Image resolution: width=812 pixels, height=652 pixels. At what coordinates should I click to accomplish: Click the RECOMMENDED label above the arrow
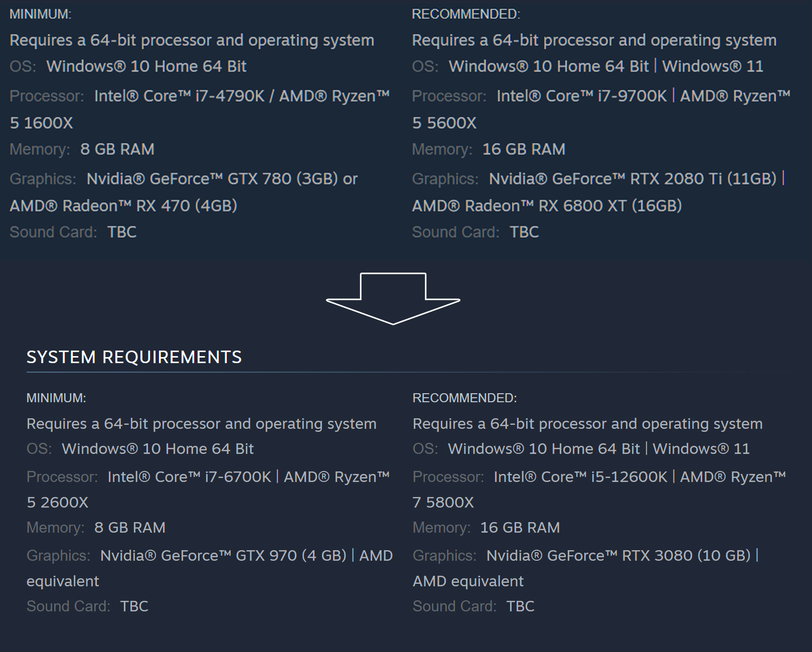pyautogui.click(x=466, y=14)
